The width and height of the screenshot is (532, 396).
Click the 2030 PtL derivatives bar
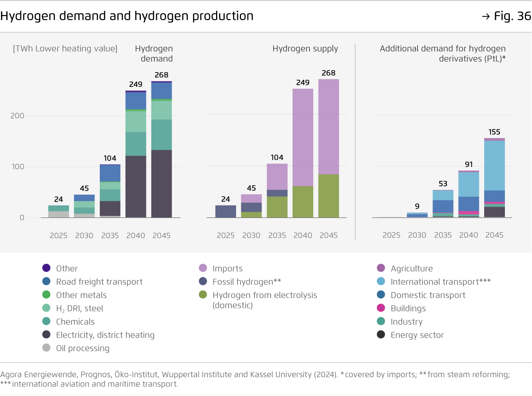pyautogui.click(x=417, y=215)
